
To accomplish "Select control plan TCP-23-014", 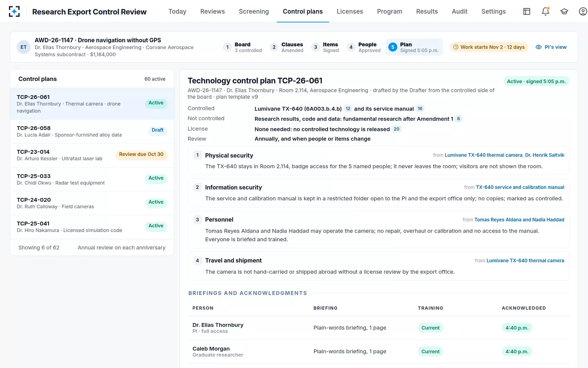I will tap(92, 155).
